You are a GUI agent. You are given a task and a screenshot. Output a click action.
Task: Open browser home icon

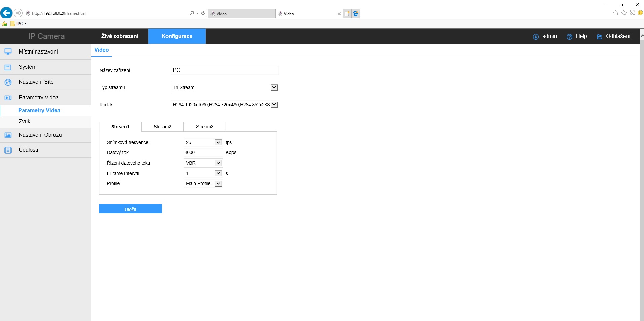[616, 13]
